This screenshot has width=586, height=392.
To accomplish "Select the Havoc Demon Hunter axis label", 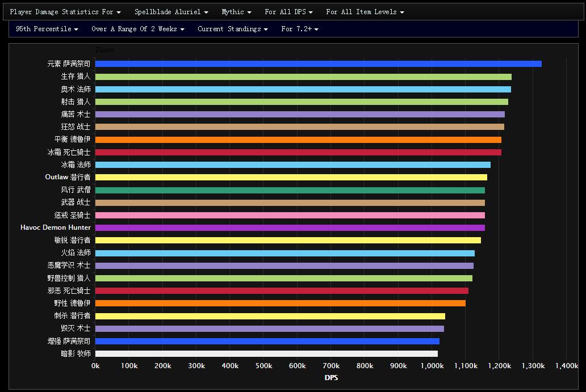I will (x=56, y=227).
